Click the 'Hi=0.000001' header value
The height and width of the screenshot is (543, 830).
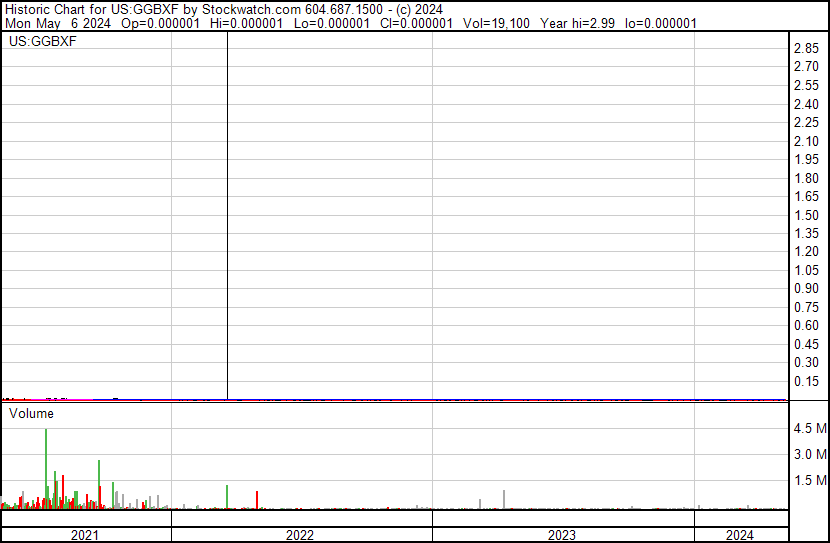pos(246,23)
